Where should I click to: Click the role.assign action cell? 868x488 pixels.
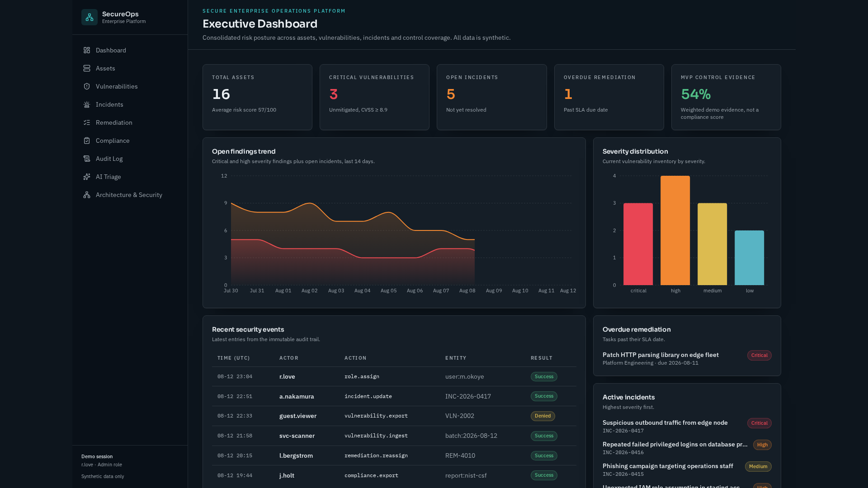[x=362, y=376]
